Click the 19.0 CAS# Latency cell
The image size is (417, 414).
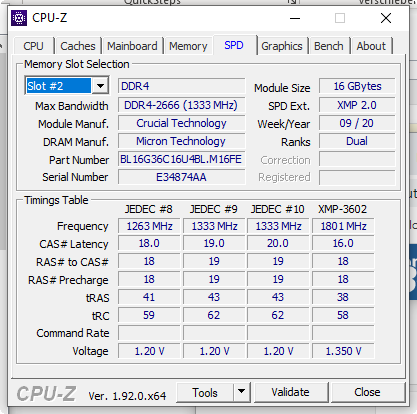(x=214, y=243)
